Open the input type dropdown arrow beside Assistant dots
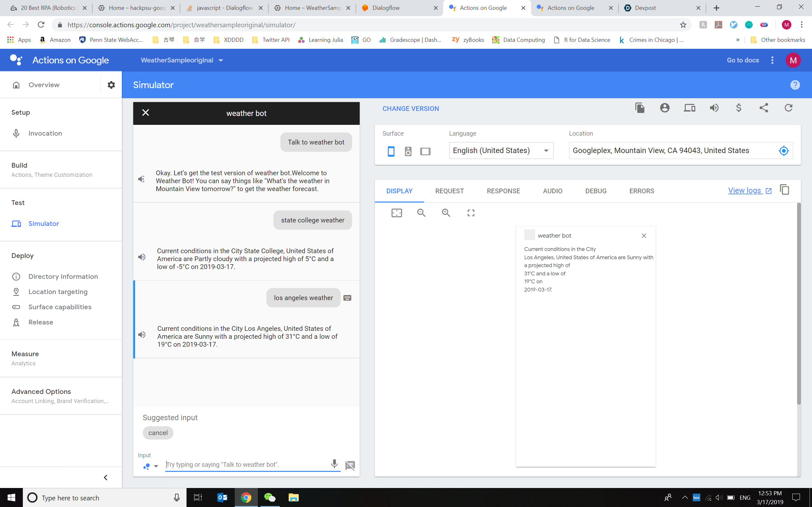 156,466
